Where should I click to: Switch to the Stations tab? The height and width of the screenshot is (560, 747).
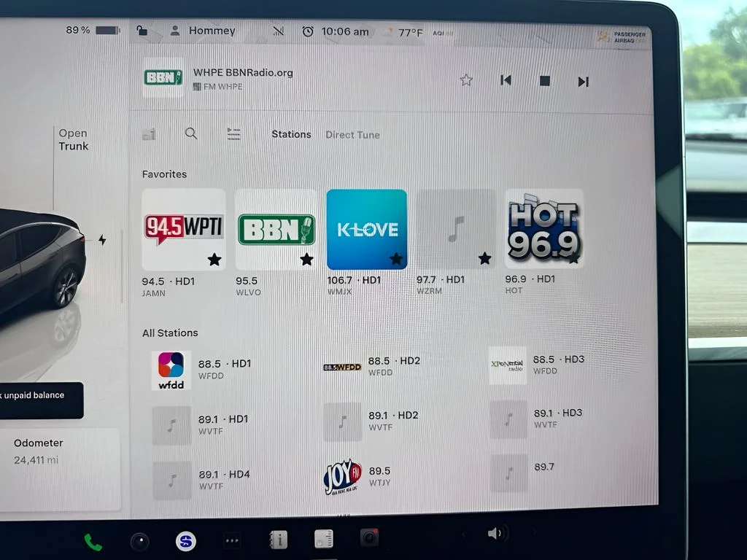291,134
